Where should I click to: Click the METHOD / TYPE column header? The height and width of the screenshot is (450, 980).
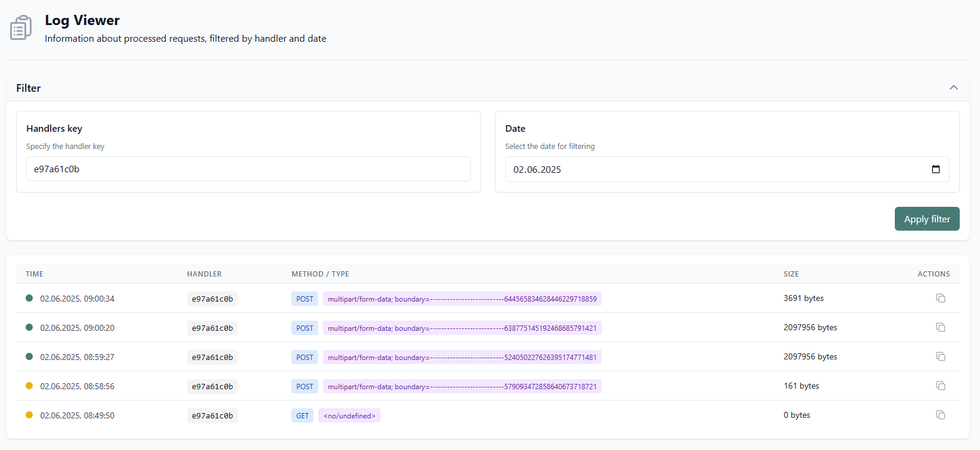pyautogui.click(x=321, y=274)
